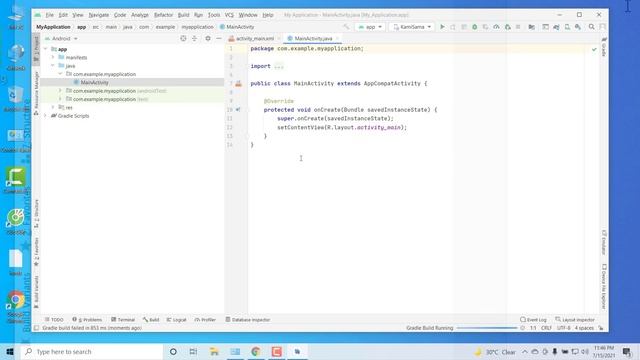Open the app run configuration dropdown
640x360 pixels.
click(x=370, y=27)
